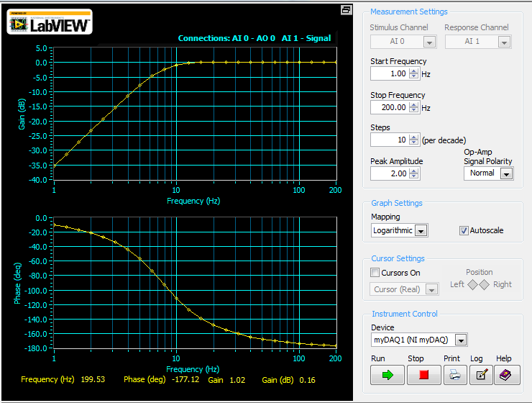Print the Bode plot using printer icon

(x=455, y=375)
